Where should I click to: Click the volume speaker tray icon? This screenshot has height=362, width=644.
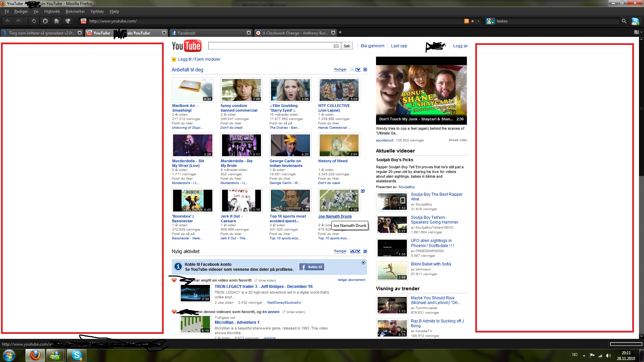608,355
